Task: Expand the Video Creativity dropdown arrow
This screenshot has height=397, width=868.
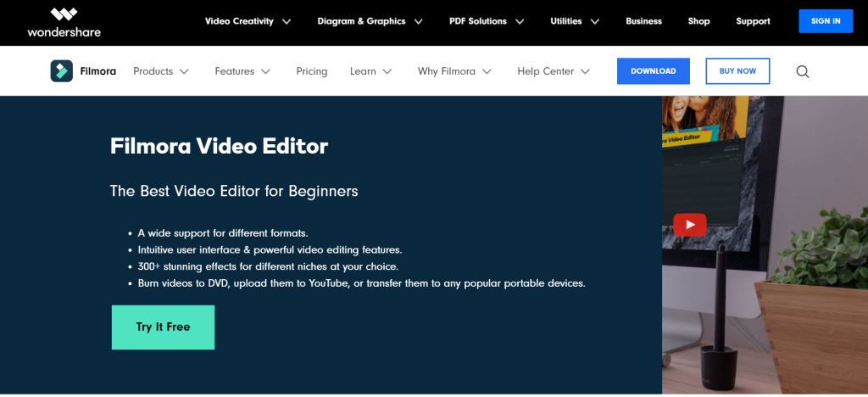Action: pos(287,21)
